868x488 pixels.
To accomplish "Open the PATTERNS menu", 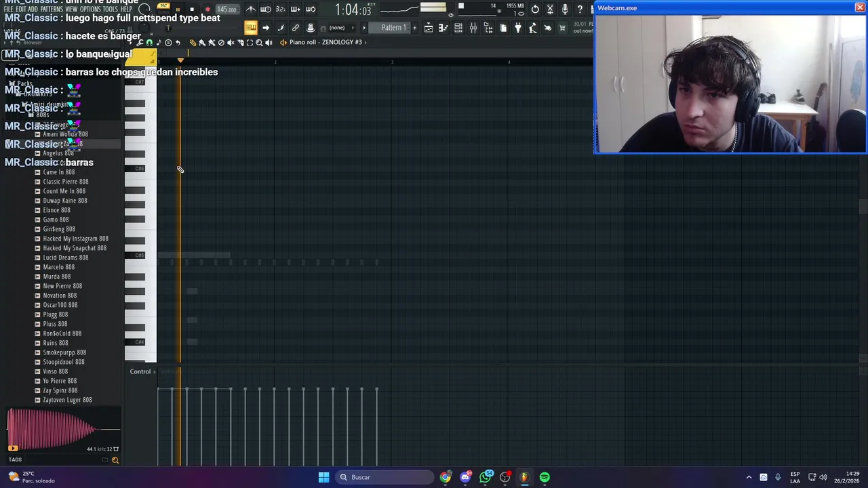I will pyautogui.click(x=51, y=9).
